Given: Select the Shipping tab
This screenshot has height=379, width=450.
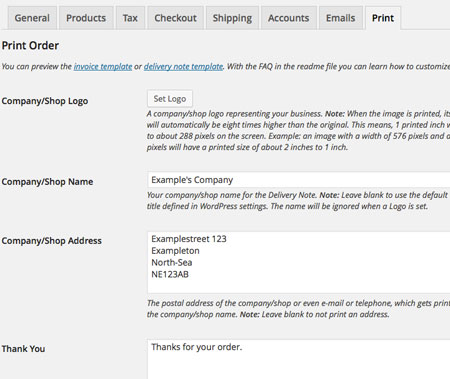Looking at the screenshot, I should [232, 18].
